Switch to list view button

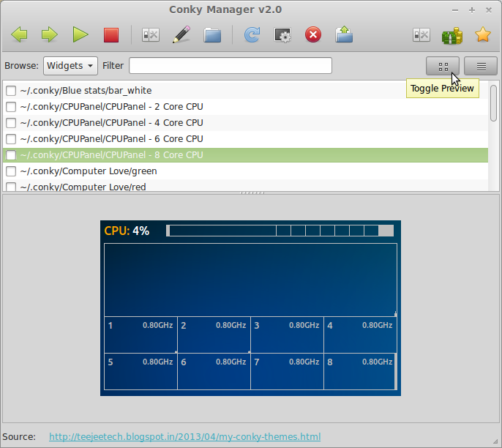(x=481, y=66)
